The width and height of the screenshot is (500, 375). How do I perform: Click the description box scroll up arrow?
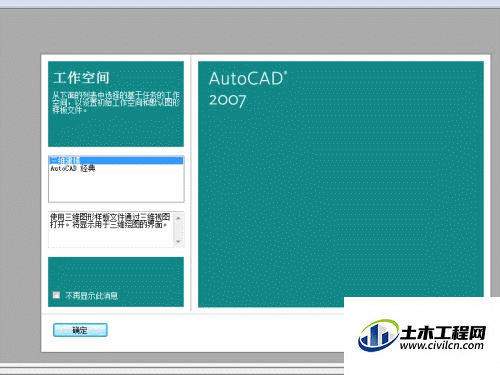[178, 218]
